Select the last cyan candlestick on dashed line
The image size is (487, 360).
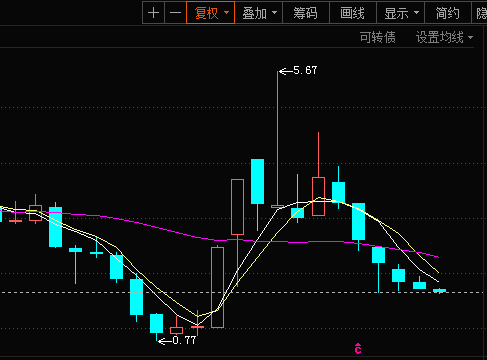pos(439,291)
